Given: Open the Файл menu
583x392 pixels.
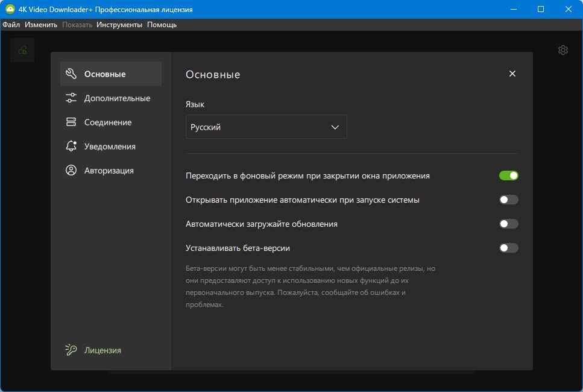Looking at the screenshot, I should (x=11, y=25).
